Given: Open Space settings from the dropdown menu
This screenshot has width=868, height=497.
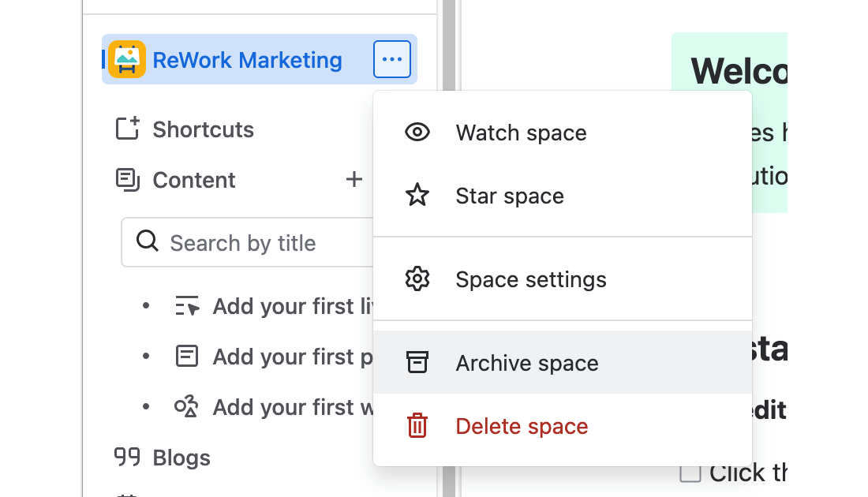Looking at the screenshot, I should click(x=531, y=278).
